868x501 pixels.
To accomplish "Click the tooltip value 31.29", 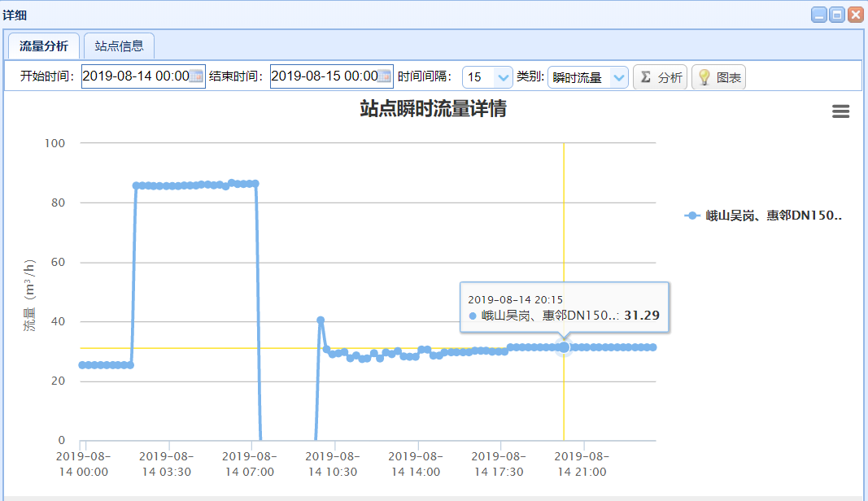I will pyautogui.click(x=642, y=316).
